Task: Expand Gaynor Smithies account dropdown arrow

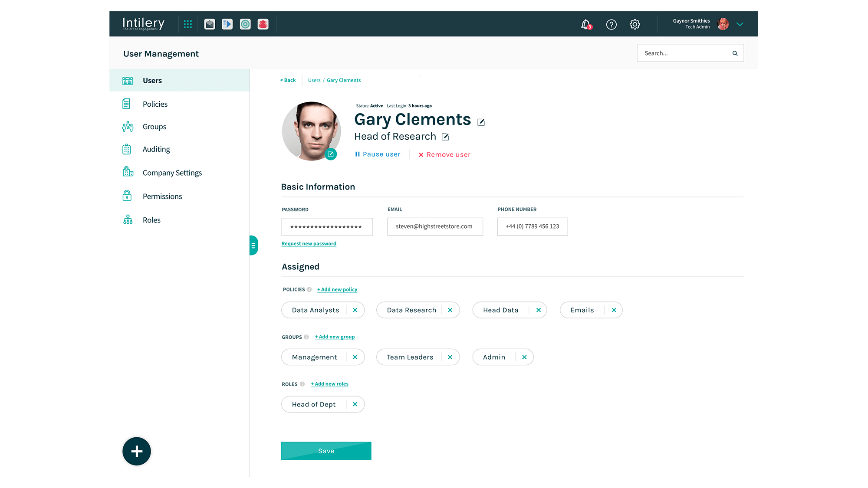Action: (740, 24)
